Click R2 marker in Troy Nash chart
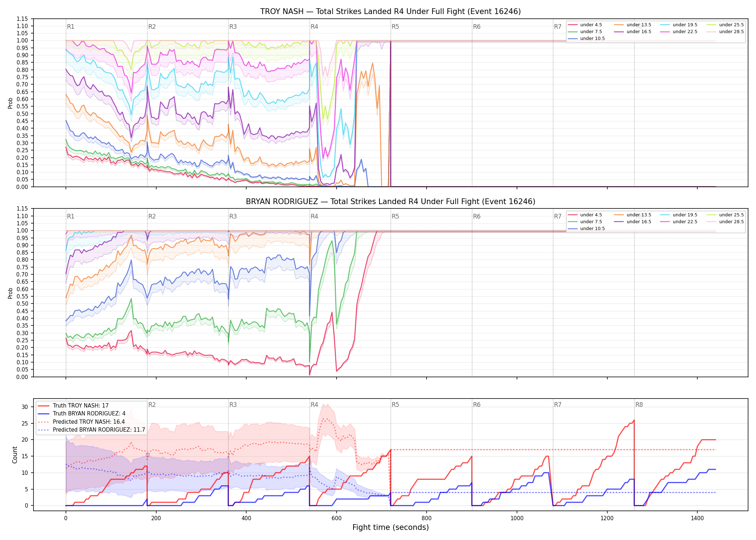The image size is (756, 540). 152,27
